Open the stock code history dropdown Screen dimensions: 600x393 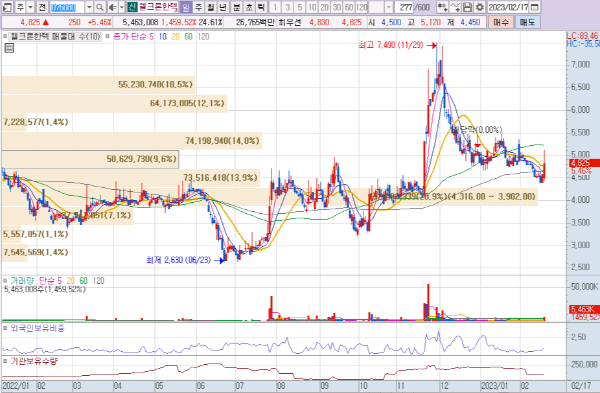click(89, 7)
